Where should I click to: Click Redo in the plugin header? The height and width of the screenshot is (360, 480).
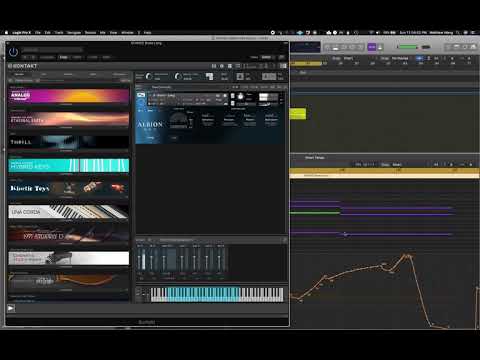(106, 57)
